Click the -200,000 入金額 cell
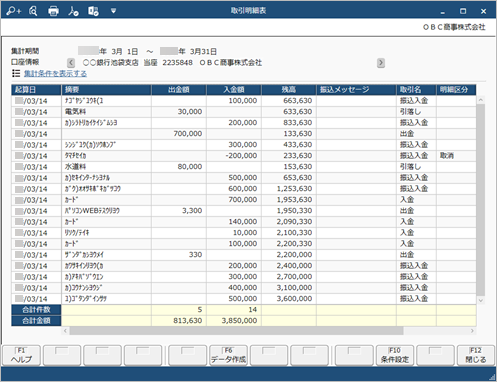497x382 pixels. (x=234, y=156)
